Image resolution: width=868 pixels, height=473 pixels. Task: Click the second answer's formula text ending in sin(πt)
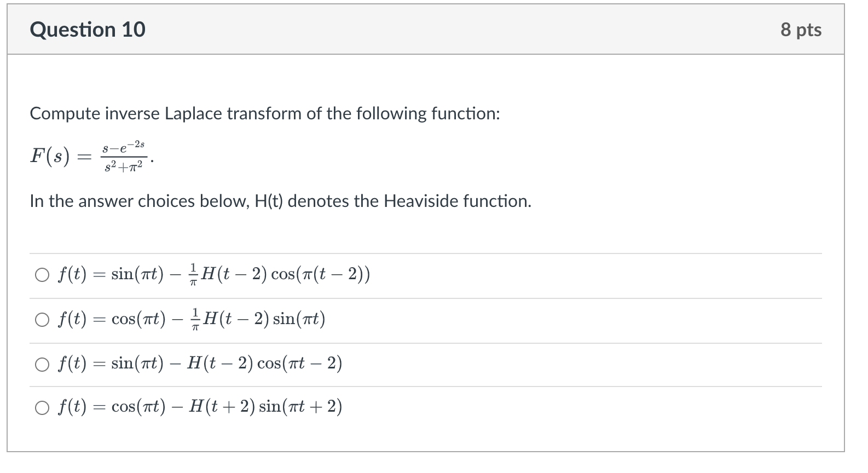click(192, 319)
